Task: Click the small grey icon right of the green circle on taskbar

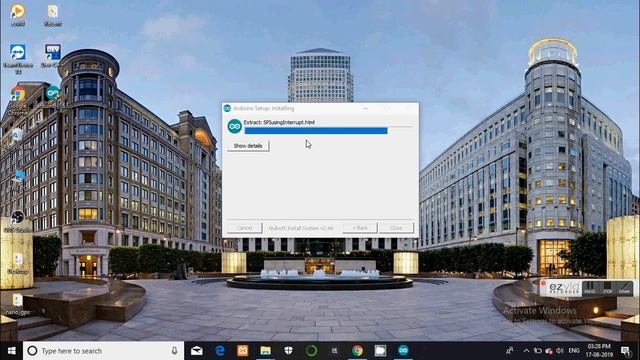Action: click(334, 351)
